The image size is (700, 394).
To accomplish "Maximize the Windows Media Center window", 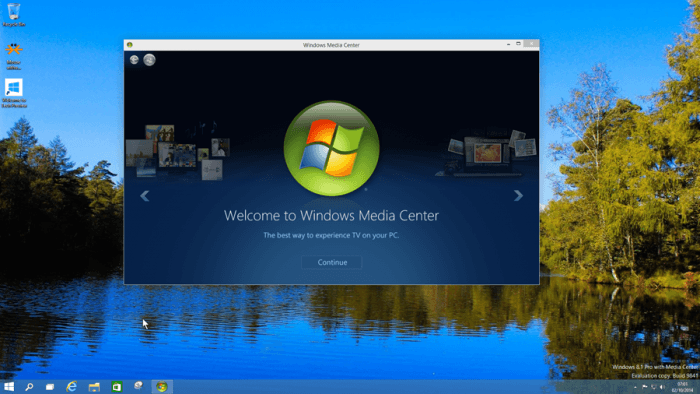I will (518, 44).
